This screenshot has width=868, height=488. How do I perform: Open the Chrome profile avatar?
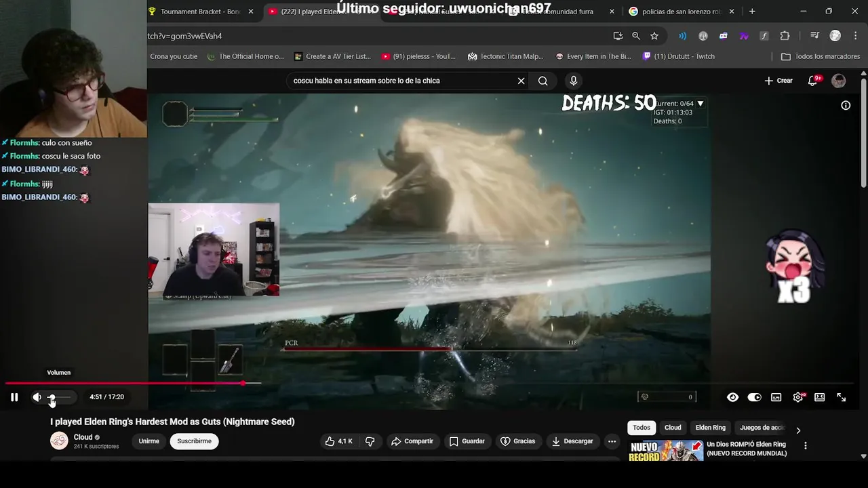(x=835, y=36)
